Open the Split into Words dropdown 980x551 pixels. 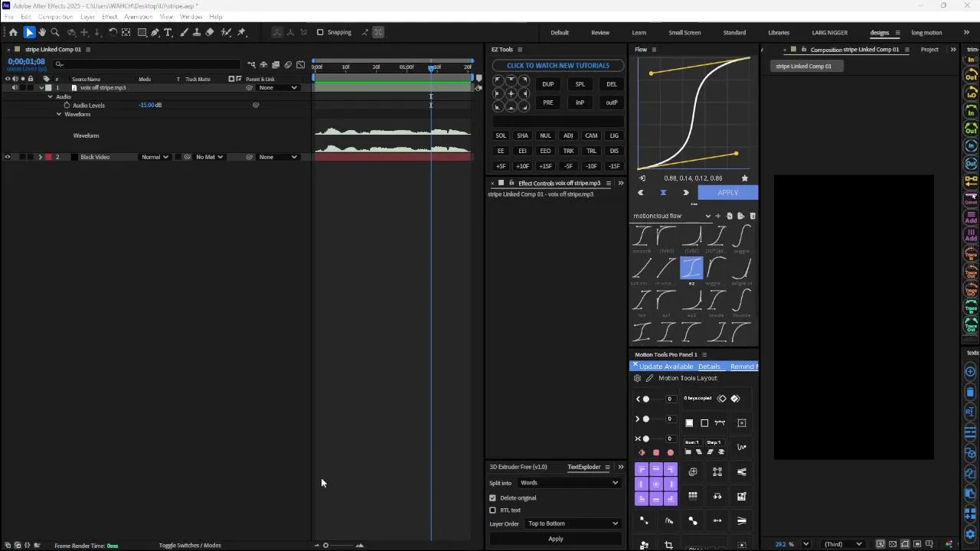pos(569,483)
